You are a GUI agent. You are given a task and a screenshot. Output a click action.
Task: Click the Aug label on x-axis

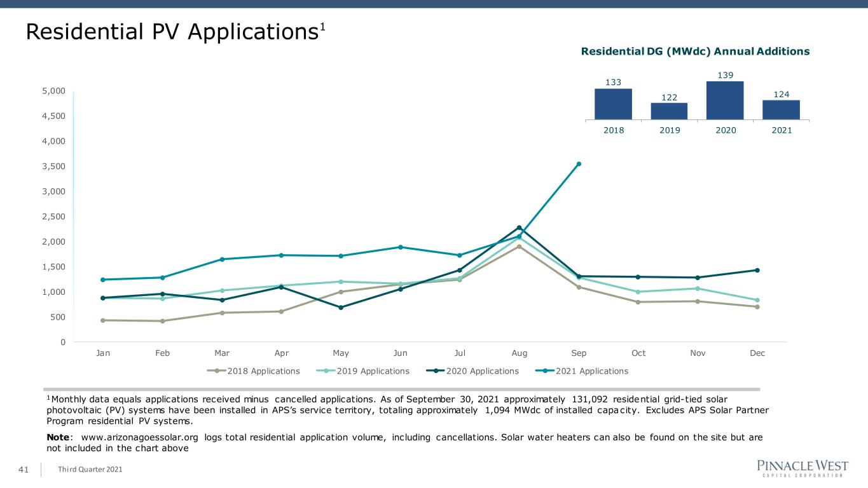[520, 353]
